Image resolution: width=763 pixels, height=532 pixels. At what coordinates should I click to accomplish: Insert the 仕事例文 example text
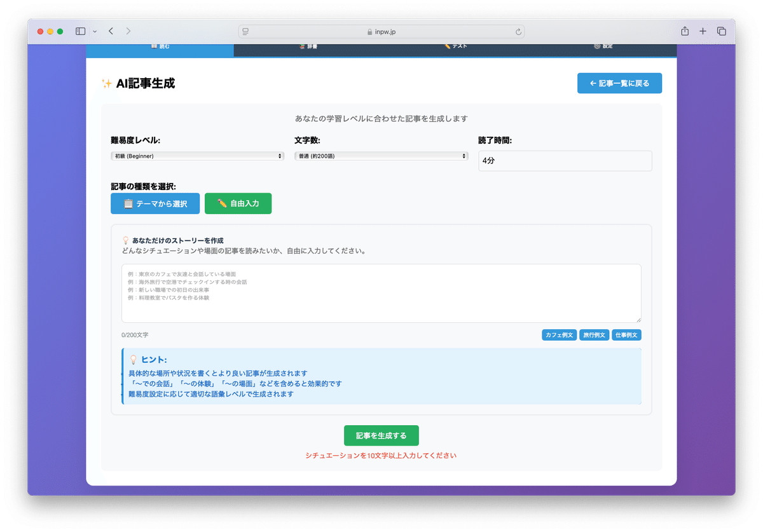pyautogui.click(x=626, y=334)
